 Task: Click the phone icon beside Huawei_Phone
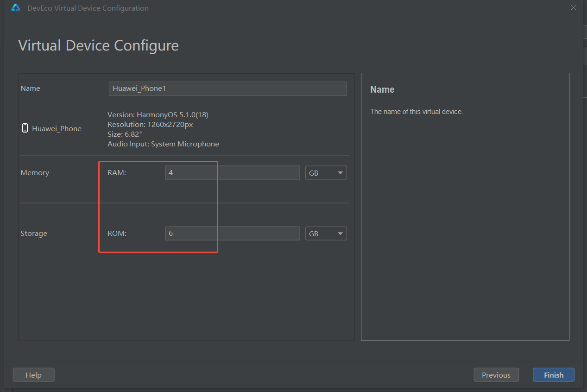pos(25,128)
